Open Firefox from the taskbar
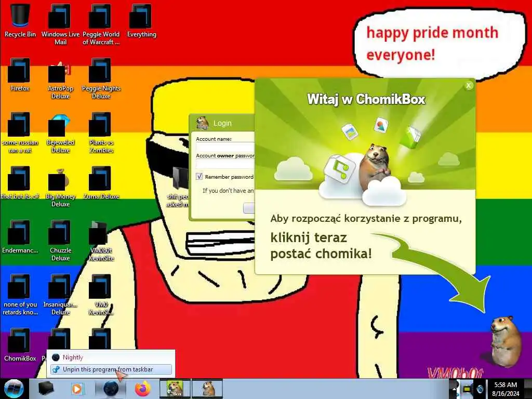The height and width of the screenshot is (399, 532). 143,389
